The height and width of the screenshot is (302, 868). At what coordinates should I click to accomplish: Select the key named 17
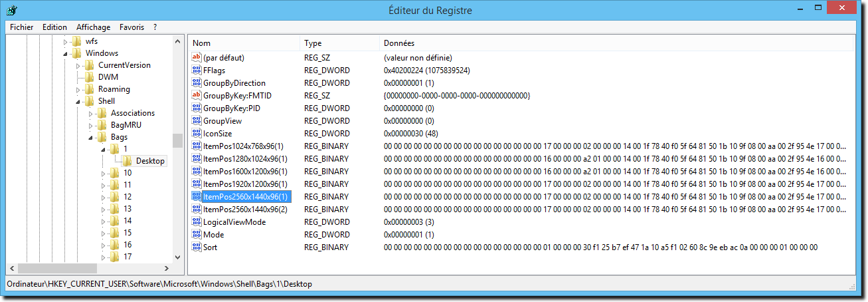point(128,257)
